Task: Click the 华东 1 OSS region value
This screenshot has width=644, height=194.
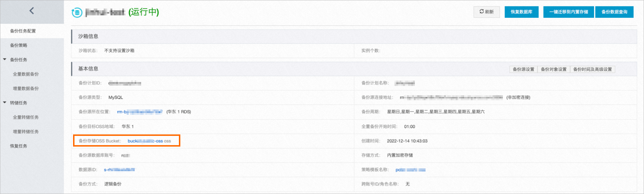Action: tap(128, 127)
